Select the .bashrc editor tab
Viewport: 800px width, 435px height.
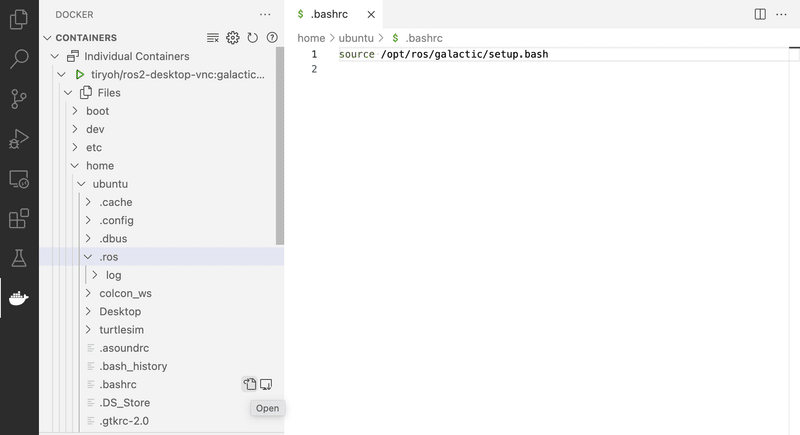pos(334,14)
